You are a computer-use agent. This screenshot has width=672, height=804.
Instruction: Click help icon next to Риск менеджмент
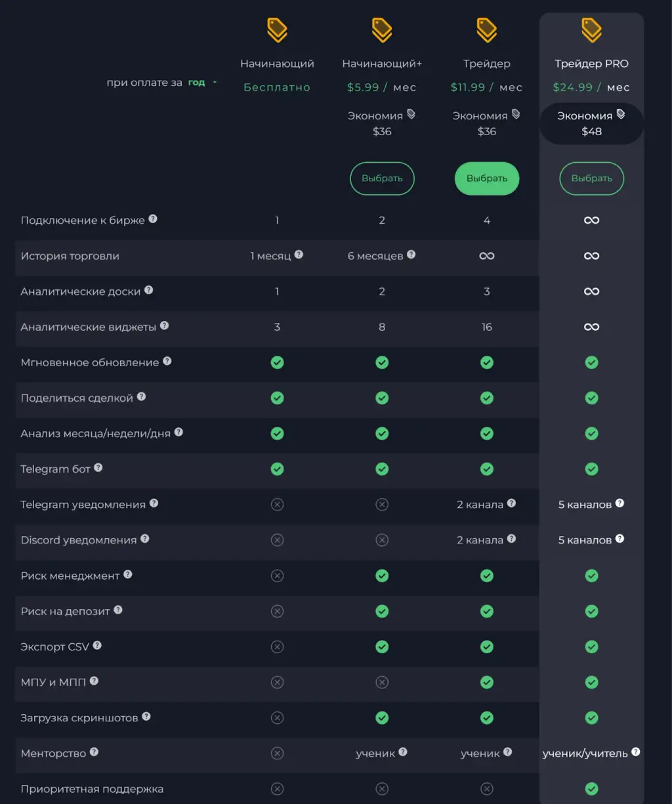128,574
